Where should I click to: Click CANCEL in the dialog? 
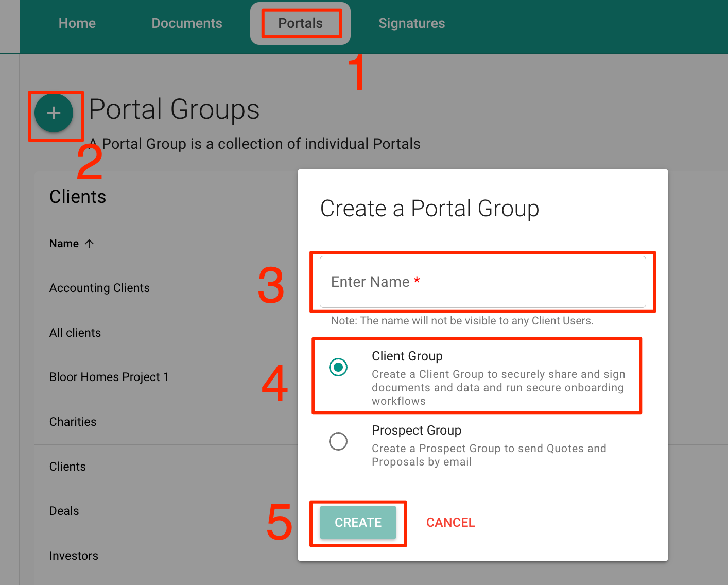pyautogui.click(x=450, y=522)
